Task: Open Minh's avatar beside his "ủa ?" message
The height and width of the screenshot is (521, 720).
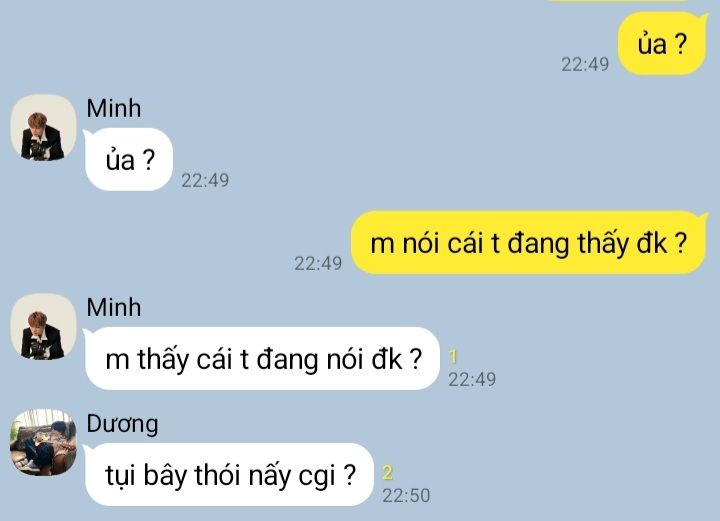Action: 44,127
